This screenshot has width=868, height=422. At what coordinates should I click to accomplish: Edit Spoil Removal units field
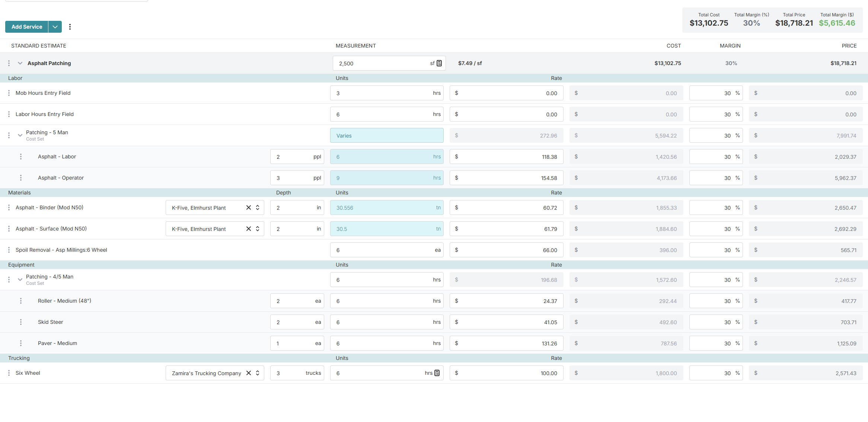387,250
